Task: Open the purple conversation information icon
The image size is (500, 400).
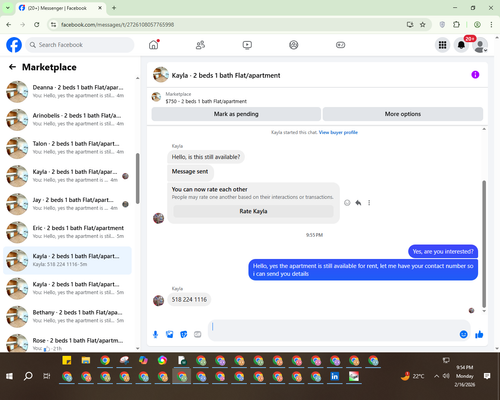Action: pos(475,75)
